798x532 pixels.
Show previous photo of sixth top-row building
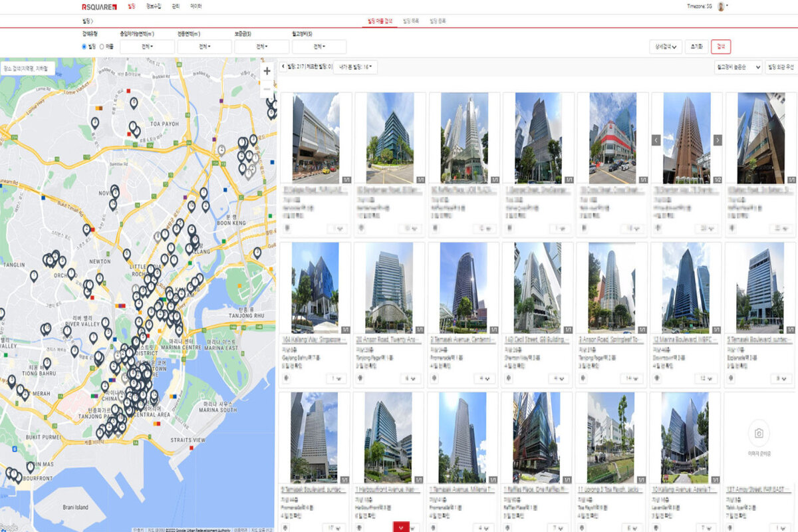point(656,140)
